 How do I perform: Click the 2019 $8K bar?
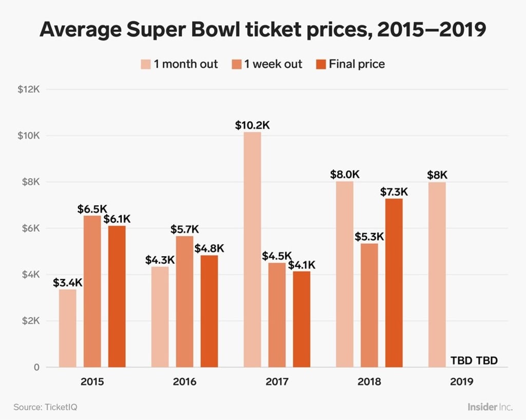(x=437, y=275)
